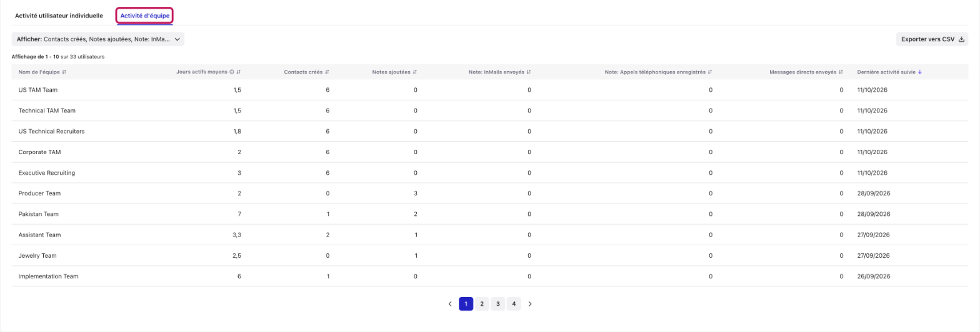Image resolution: width=980 pixels, height=332 pixels.
Task: Select Assistant Team row name
Action: tap(39, 235)
